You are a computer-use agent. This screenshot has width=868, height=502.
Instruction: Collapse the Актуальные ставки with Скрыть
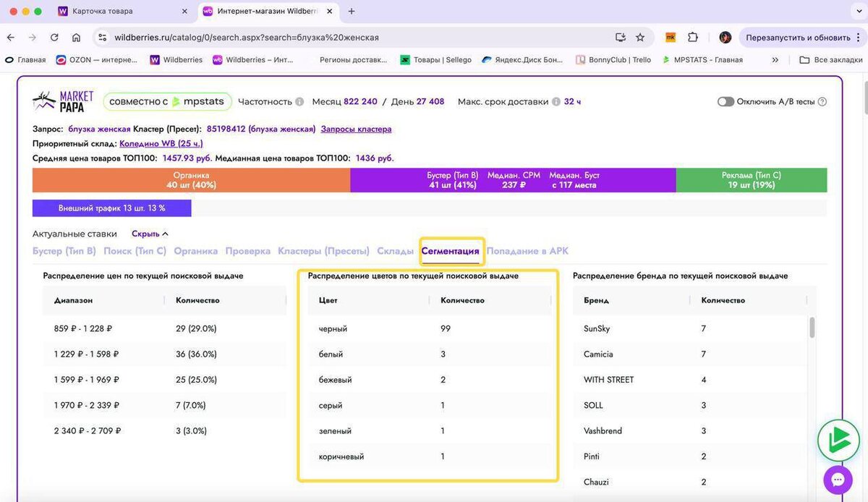point(150,234)
